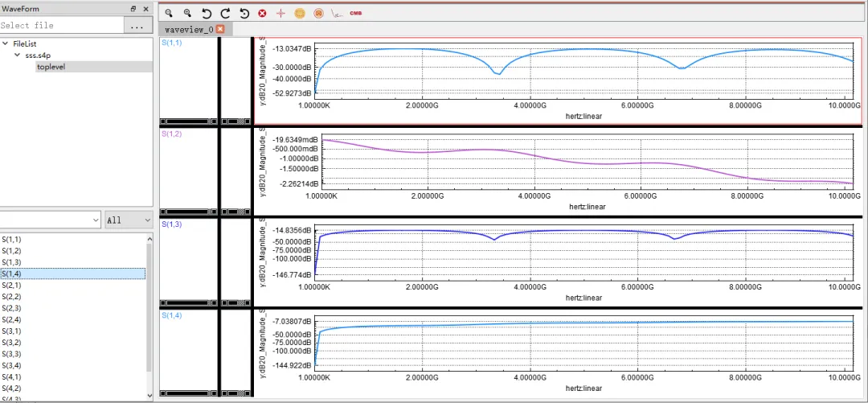Select the toplevel tree item
Viewport: 868px width, 403px height.
pyautogui.click(x=51, y=67)
